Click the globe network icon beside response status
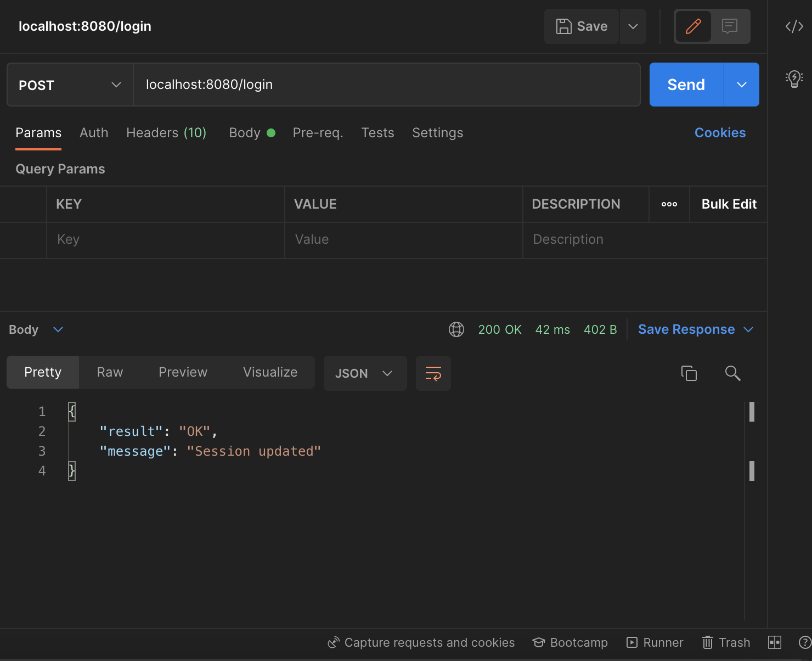 click(x=456, y=329)
